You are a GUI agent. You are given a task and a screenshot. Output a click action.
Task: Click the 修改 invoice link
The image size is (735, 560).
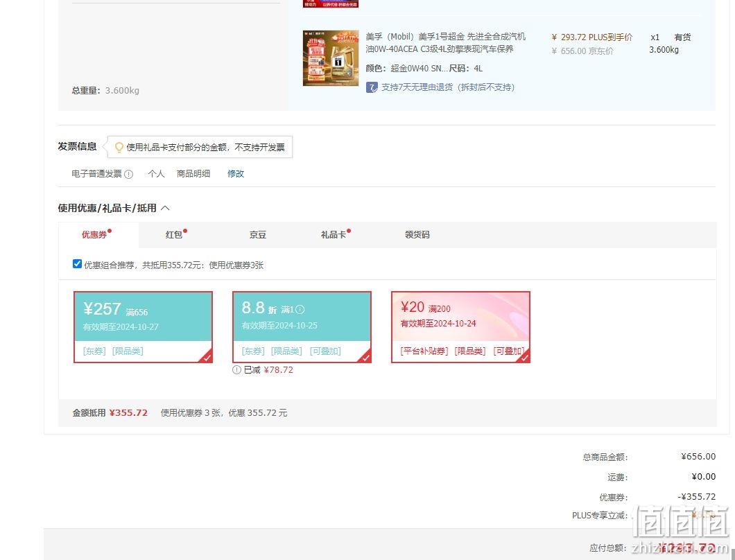[x=236, y=173]
